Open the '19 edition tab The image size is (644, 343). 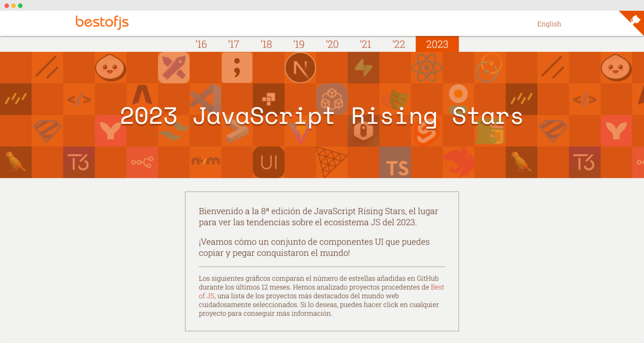coord(299,44)
